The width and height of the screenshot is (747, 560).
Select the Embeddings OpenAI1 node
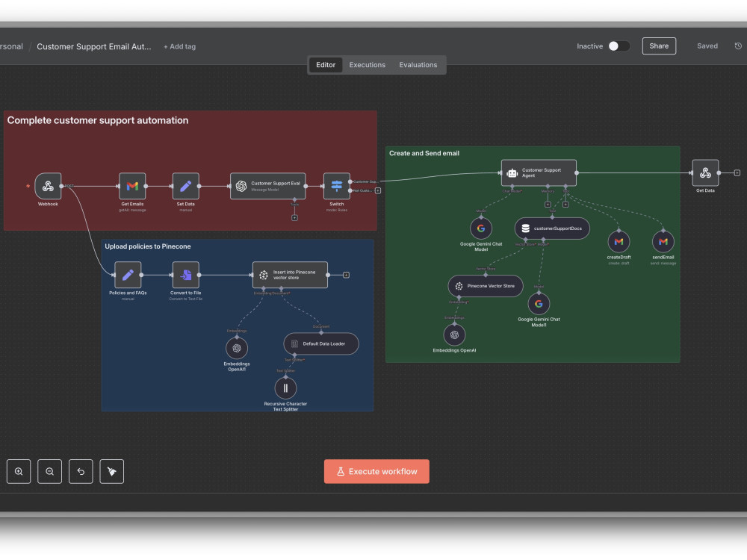(237, 349)
